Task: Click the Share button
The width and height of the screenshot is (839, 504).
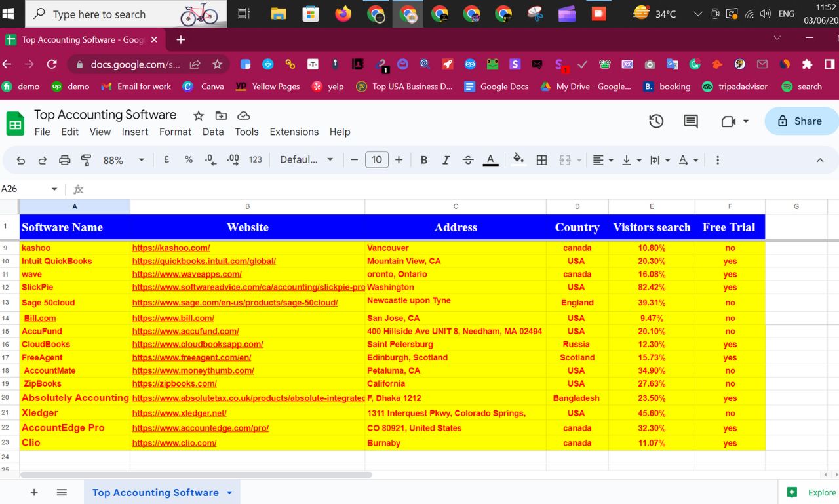Action: (x=801, y=121)
